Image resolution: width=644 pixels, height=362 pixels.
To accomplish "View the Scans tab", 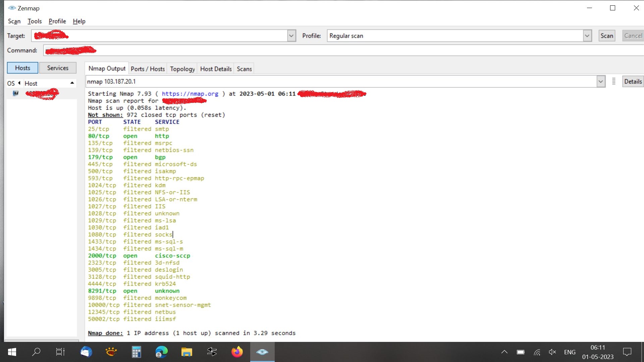I will [244, 69].
